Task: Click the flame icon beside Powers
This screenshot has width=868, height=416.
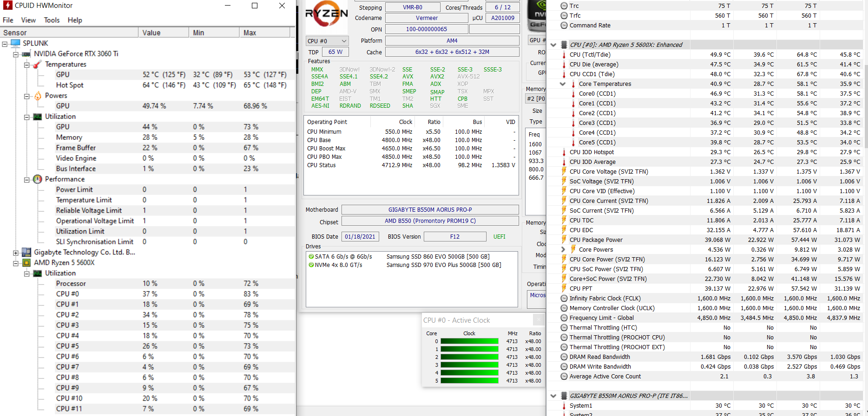Action: pyautogui.click(x=38, y=96)
